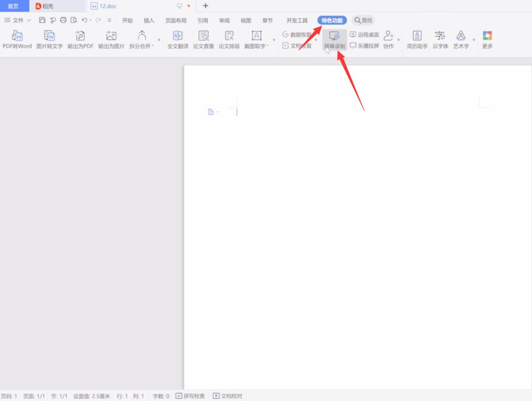Open 简历助手 resume assistant

(x=417, y=40)
